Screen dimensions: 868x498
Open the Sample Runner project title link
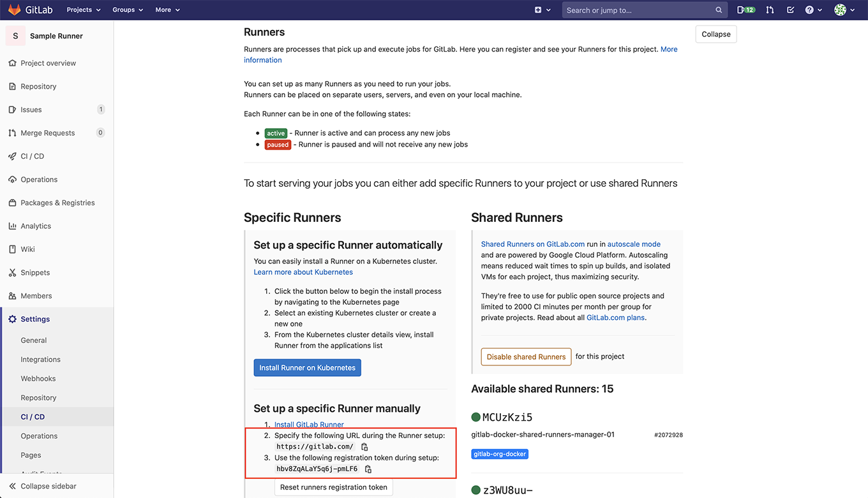57,36
